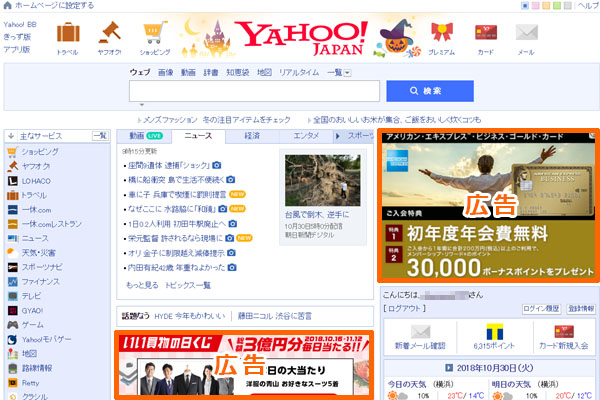Click the blue 検索 search button
Screen dimensions: 600x400
[x=430, y=91]
